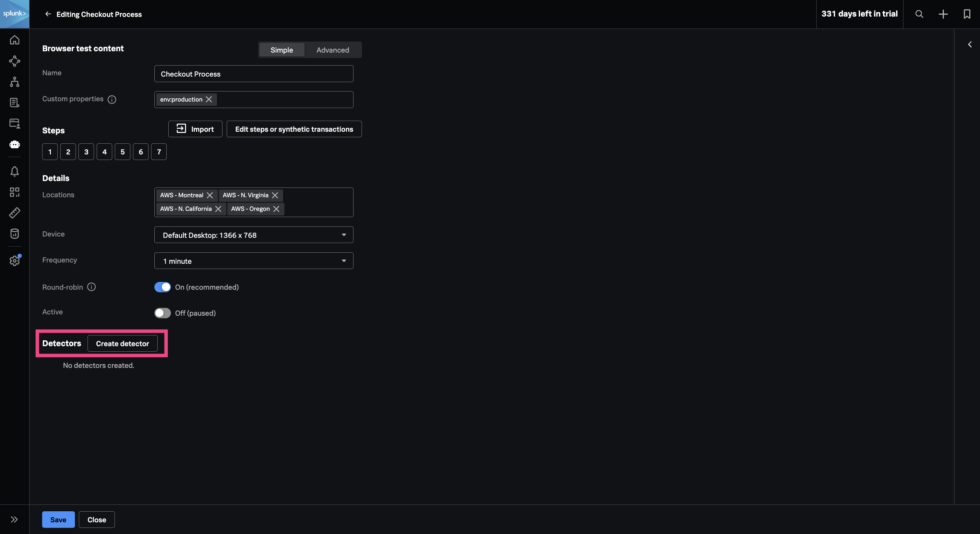The width and height of the screenshot is (980, 534).
Task: Click the blue Save button
Action: point(58,519)
